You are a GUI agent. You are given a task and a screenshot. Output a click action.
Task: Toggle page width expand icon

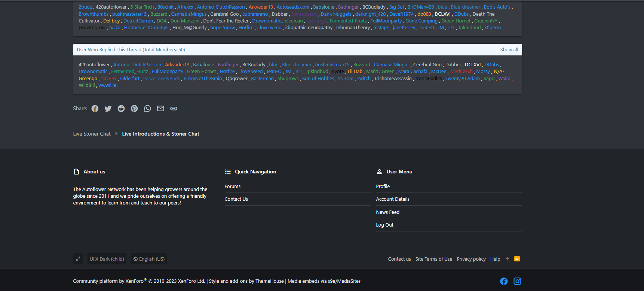click(x=78, y=259)
